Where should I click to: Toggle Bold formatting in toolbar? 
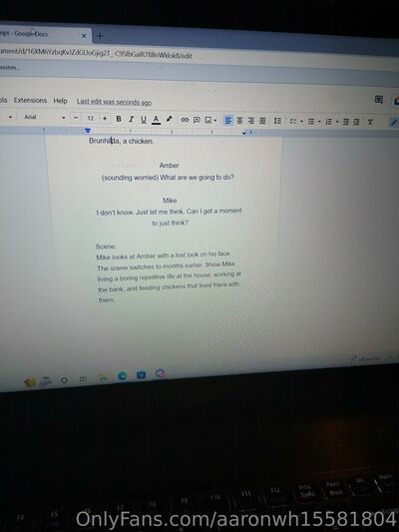click(119, 119)
